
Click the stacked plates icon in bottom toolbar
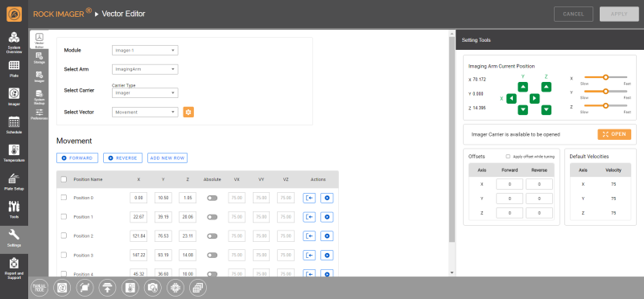(x=198, y=288)
